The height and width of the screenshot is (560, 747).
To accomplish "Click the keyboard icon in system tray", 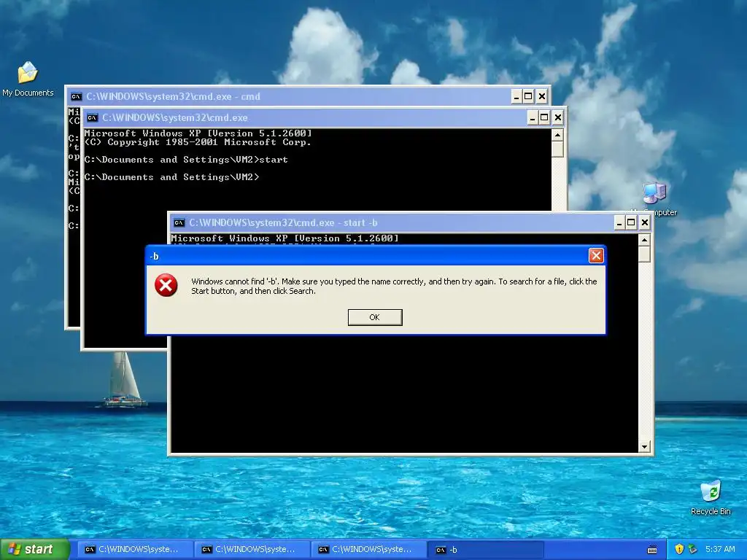I will 652,550.
